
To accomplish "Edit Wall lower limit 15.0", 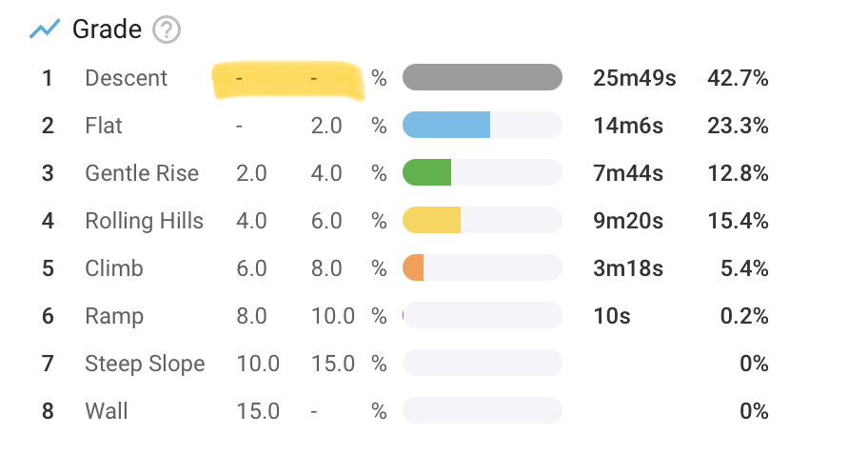I will (258, 411).
